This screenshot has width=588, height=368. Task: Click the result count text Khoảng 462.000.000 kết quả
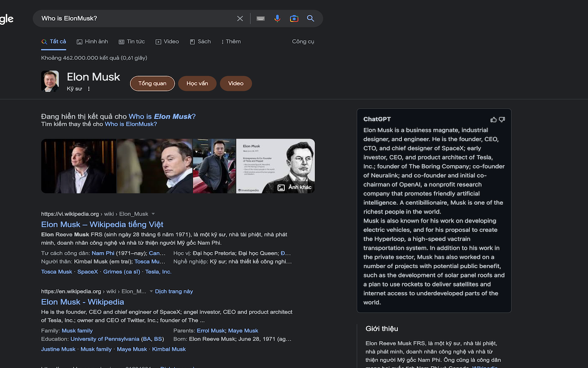point(94,58)
